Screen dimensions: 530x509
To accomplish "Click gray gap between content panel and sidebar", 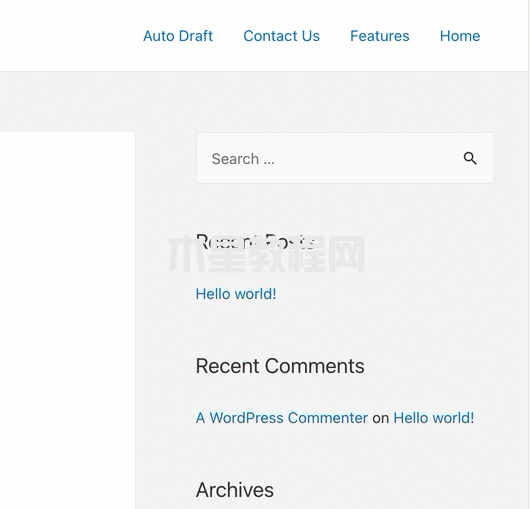I will (166, 320).
